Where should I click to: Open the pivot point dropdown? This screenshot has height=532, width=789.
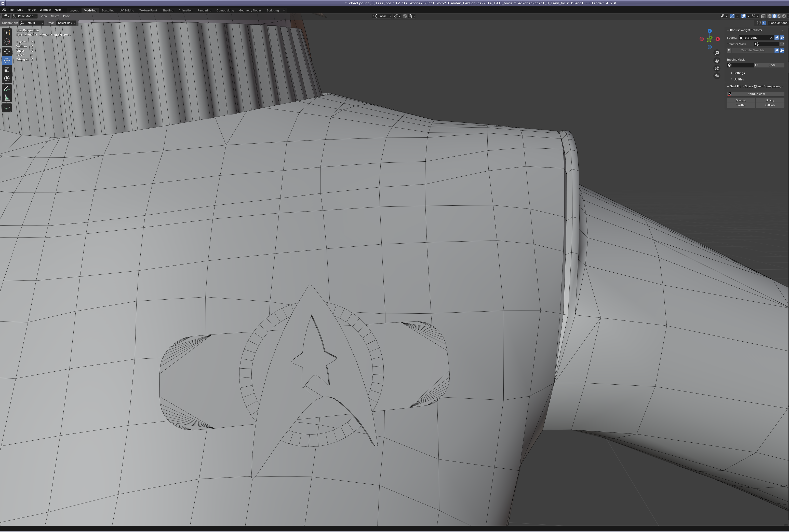click(397, 16)
